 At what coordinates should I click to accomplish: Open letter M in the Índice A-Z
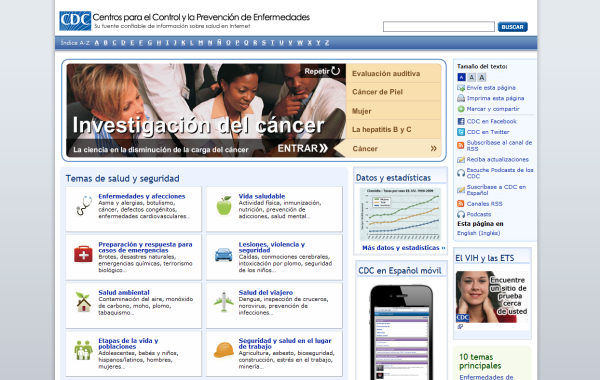click(x=201, y=42)
